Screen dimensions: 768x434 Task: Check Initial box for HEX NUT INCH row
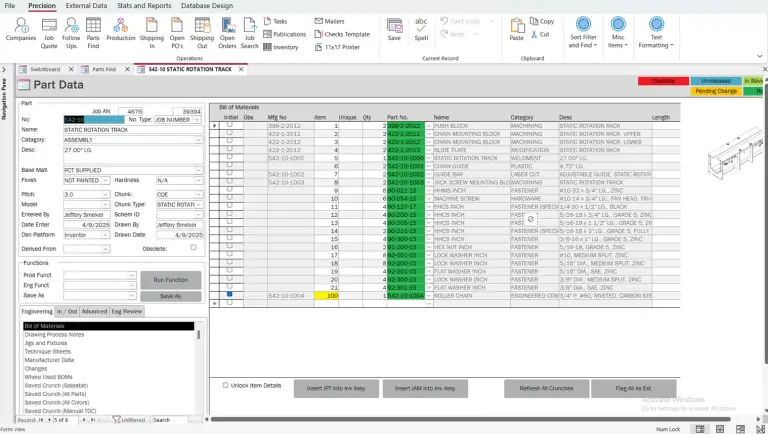(229, 246)
